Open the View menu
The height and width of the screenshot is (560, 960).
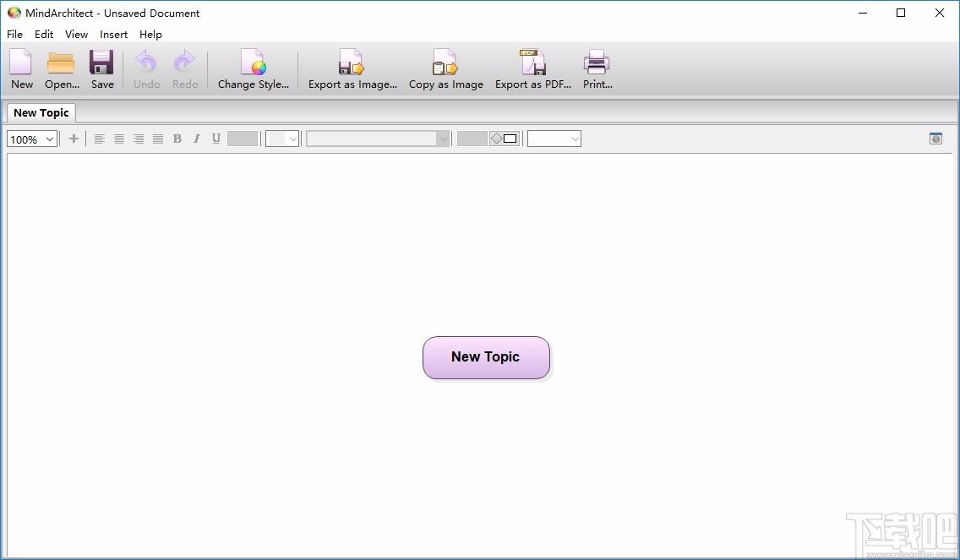coord(77,35)
